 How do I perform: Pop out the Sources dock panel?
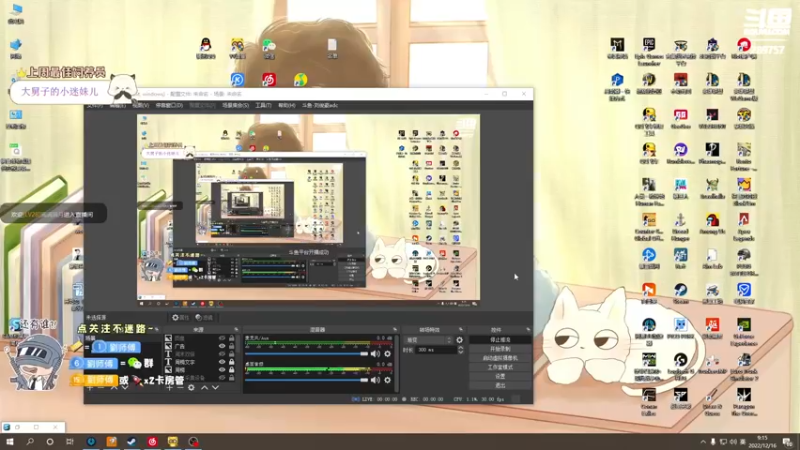[x=236, y=330]
